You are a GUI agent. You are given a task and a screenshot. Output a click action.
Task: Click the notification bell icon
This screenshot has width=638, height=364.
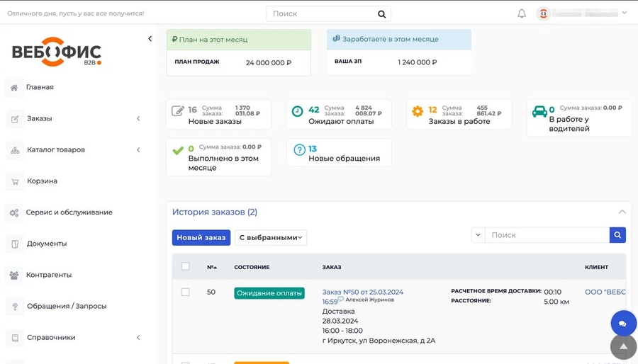[x=522, y=13]
